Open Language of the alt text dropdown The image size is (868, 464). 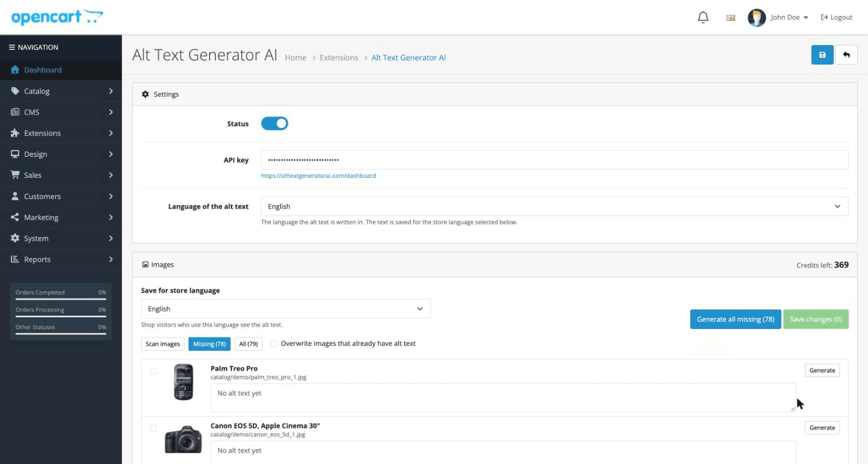(555, 206)
